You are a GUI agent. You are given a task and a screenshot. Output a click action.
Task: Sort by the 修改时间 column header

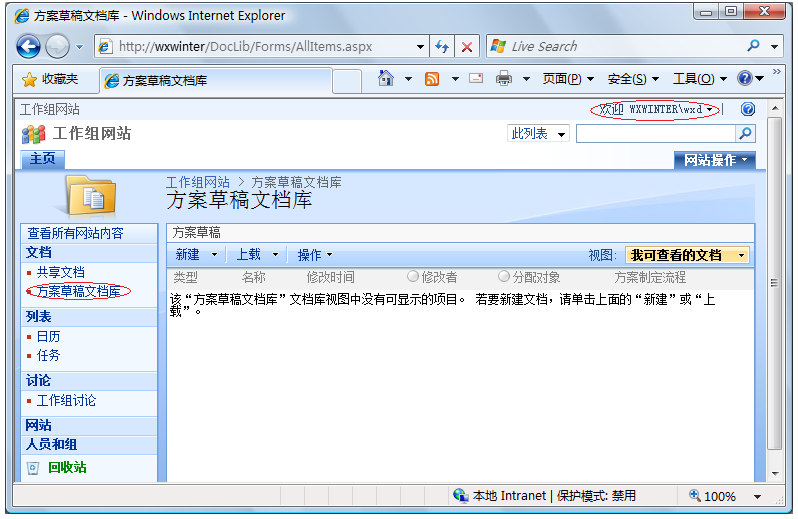coord(330,277)
